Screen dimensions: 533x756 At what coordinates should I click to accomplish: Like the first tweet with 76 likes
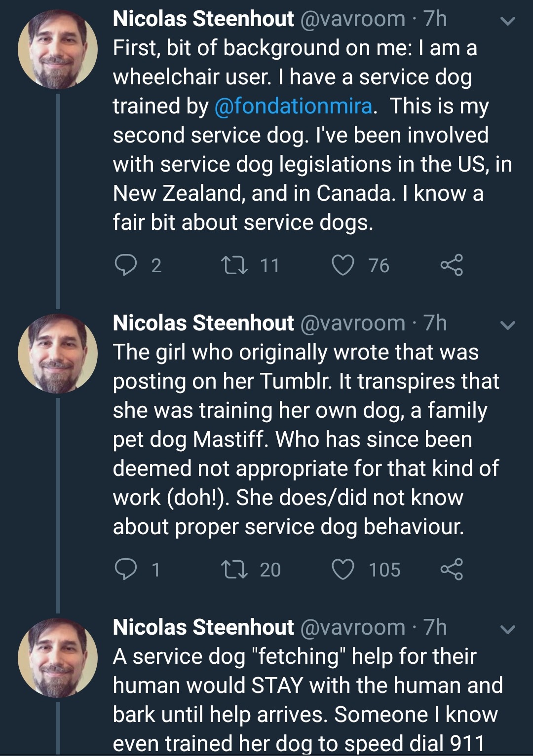(343, 265)
